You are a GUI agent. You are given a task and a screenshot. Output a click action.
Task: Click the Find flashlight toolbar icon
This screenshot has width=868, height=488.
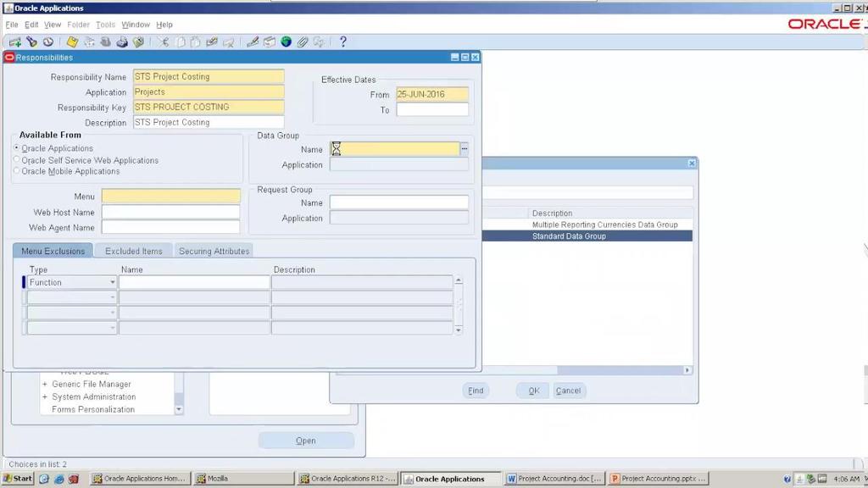pyautogui.click(x=31, y=42)
